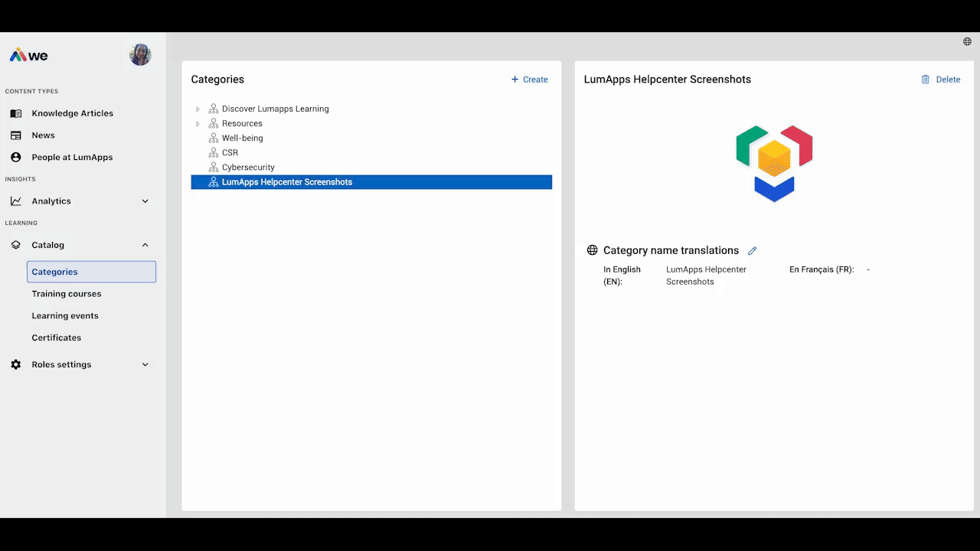Screen dimensions: 980x551
Task: Click 'LumApps Helpcenter Screenshots' panel title
Action: (x=668, y=80)
